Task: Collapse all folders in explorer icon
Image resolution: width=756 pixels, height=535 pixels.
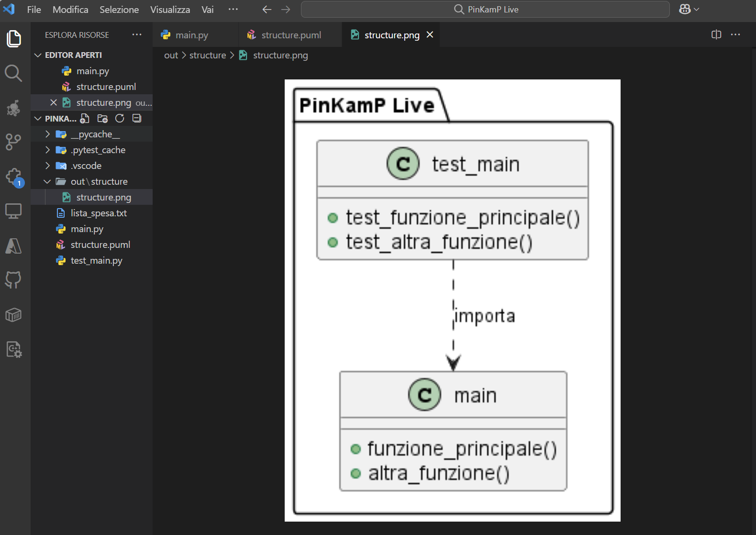Action: [137, 118]
